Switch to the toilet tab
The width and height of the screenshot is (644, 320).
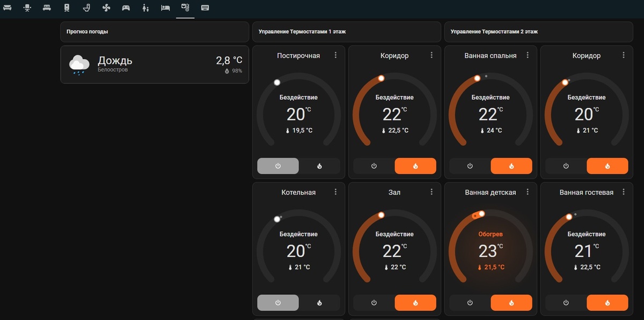[x=86, y=8]
